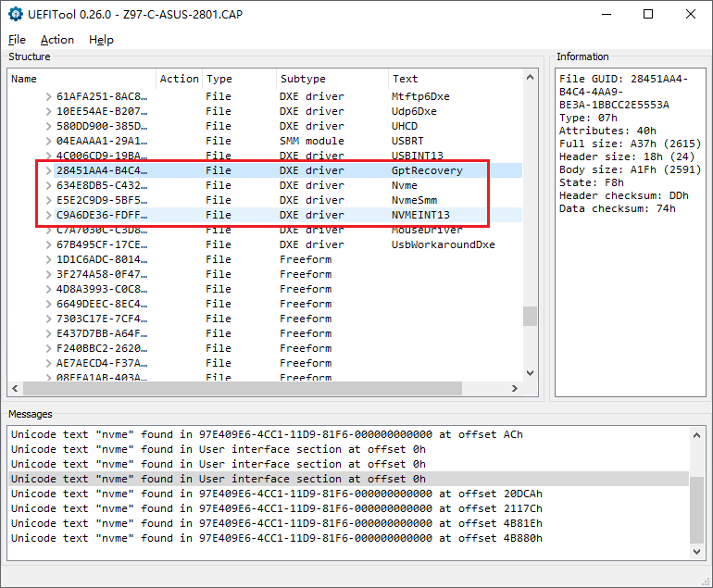Select message with offset 20DCAh
The height and width of the screenshot is (588, 713).
point(278,494)
